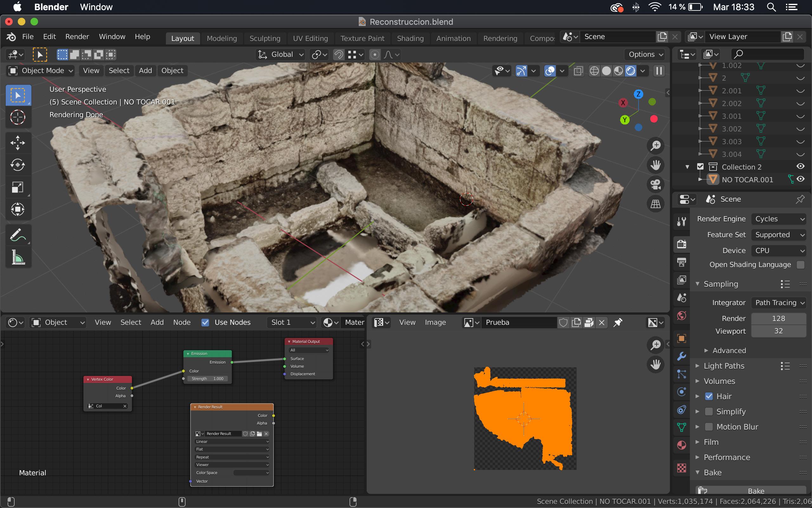Uncheck Collection 2 exclude checkbox

[700, 167]
